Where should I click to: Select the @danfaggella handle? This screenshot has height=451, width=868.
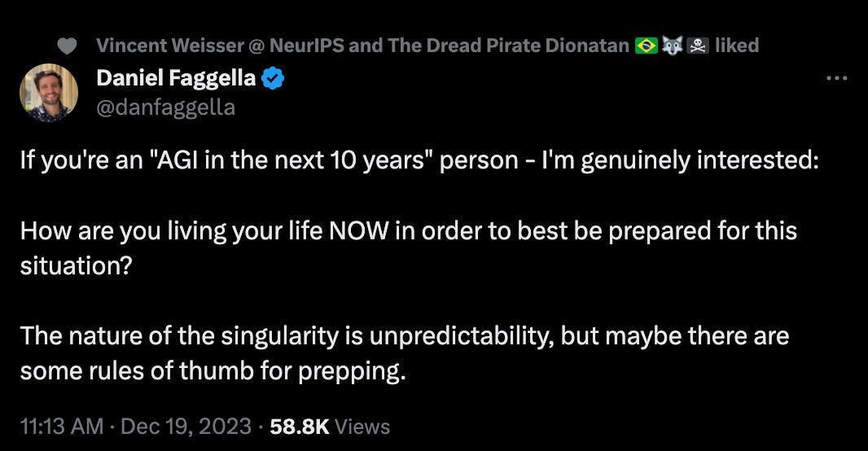pos(165,106)
